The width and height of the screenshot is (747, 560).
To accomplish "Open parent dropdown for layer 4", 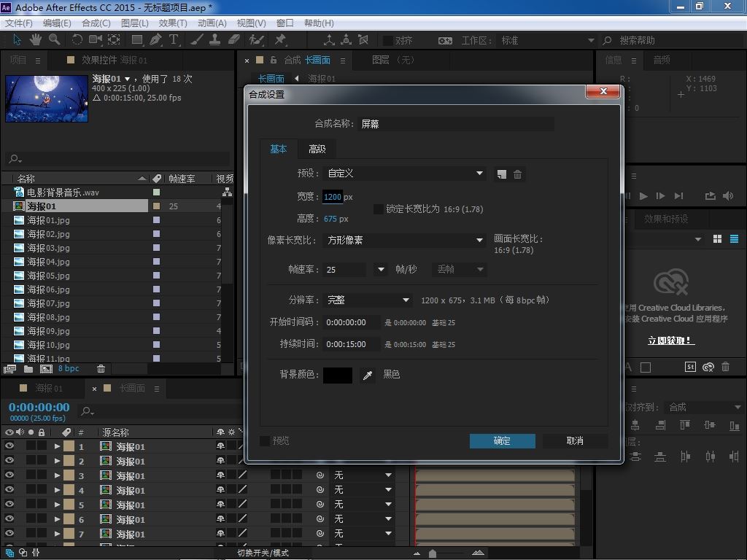I will click(x=363, y=490).
